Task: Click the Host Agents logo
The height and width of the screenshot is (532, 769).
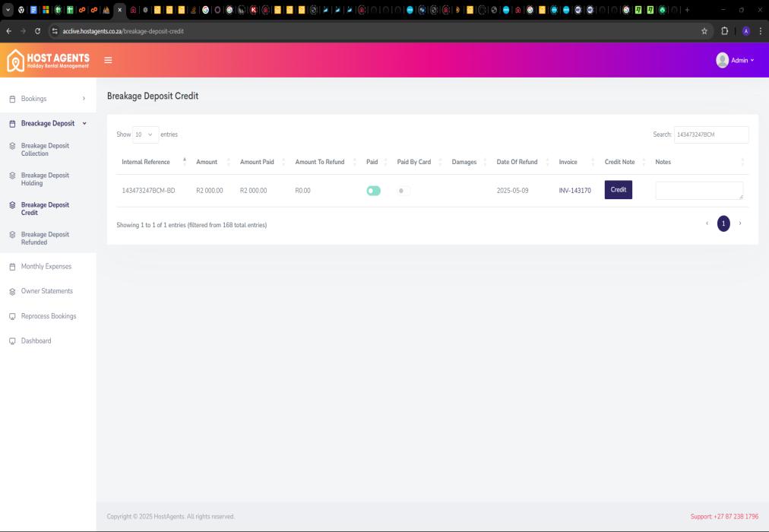Action: coord(48,60)
